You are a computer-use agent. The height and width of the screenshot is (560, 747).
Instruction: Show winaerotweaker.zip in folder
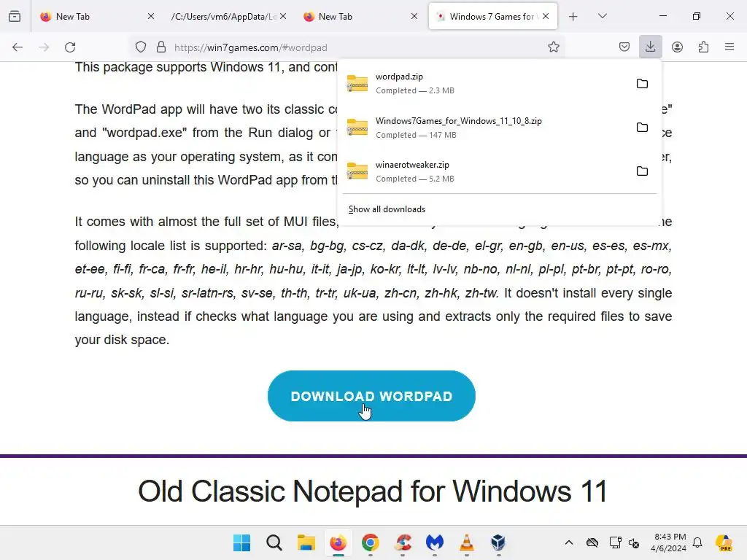642,171
